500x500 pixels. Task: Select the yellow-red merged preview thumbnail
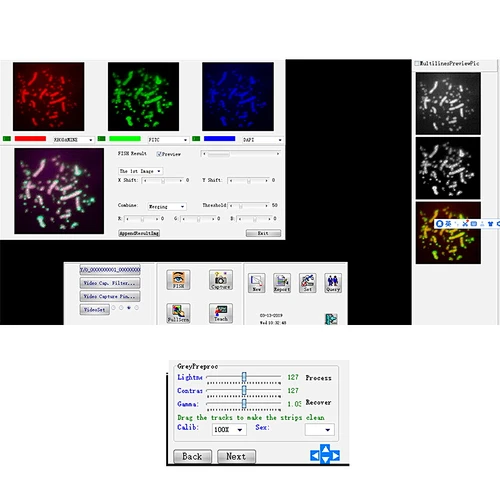pos(448,233)
